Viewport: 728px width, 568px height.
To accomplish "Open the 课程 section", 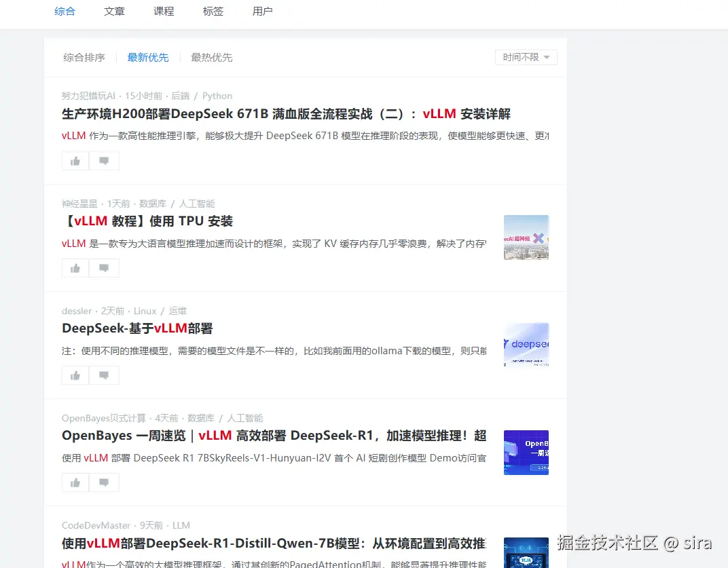I will click(163, 11).
